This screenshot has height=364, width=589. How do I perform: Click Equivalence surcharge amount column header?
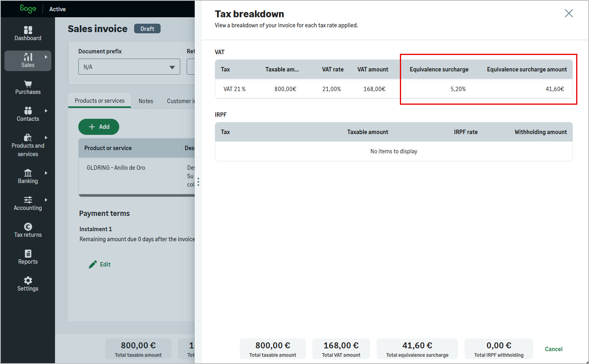coord(527,69)
